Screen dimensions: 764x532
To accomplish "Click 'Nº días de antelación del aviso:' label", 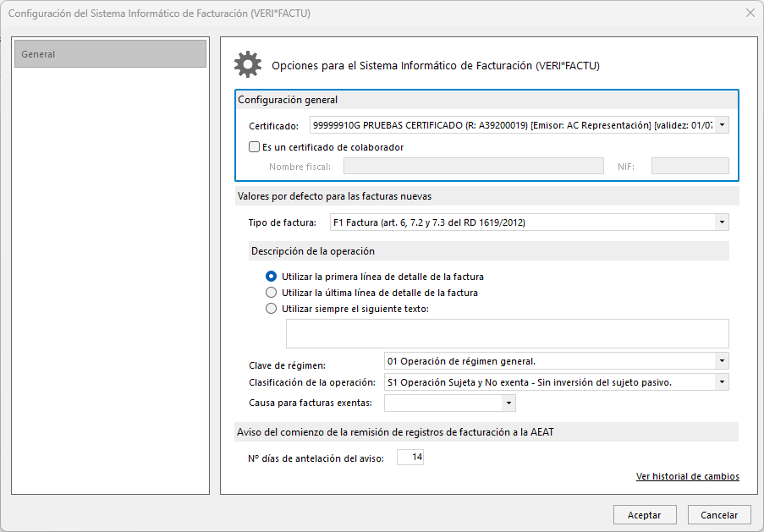I will click(316, 458).
